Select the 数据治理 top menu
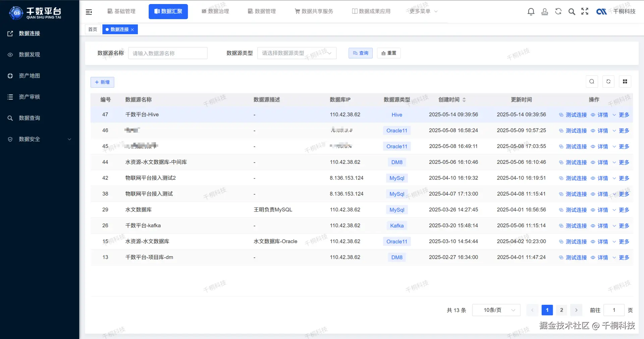The image size is (644, 339). [x=215, y=11]
